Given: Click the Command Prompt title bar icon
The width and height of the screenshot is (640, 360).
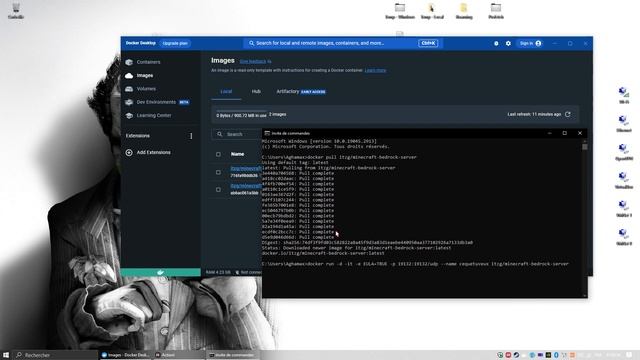Looking at the screenshot, I should click(267, 133).
